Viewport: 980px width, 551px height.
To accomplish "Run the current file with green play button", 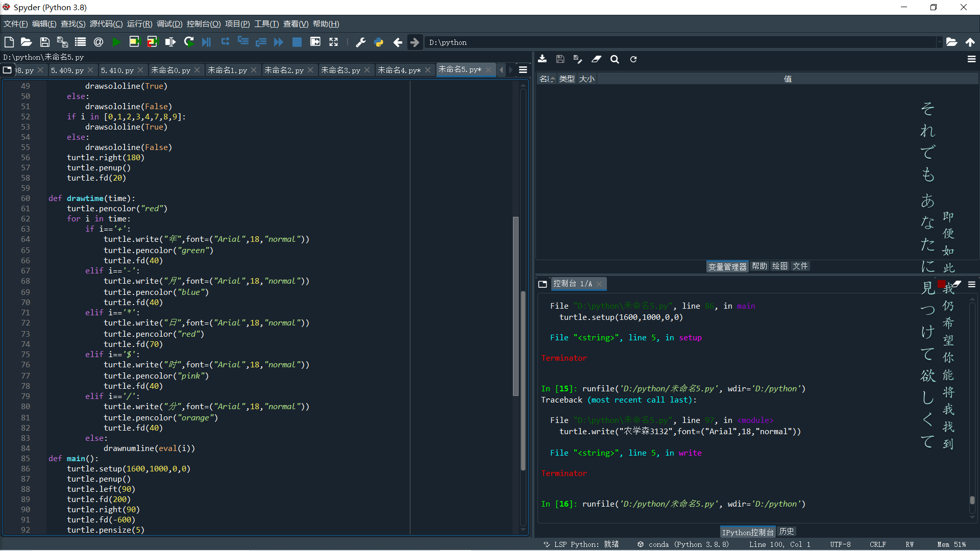I will [x=116, y=42].
